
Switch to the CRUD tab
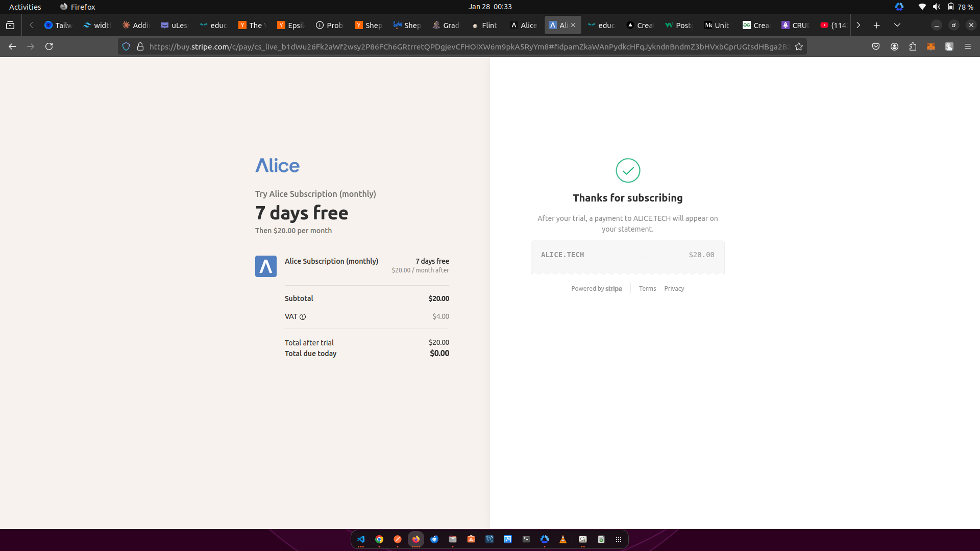pos(796,25)
